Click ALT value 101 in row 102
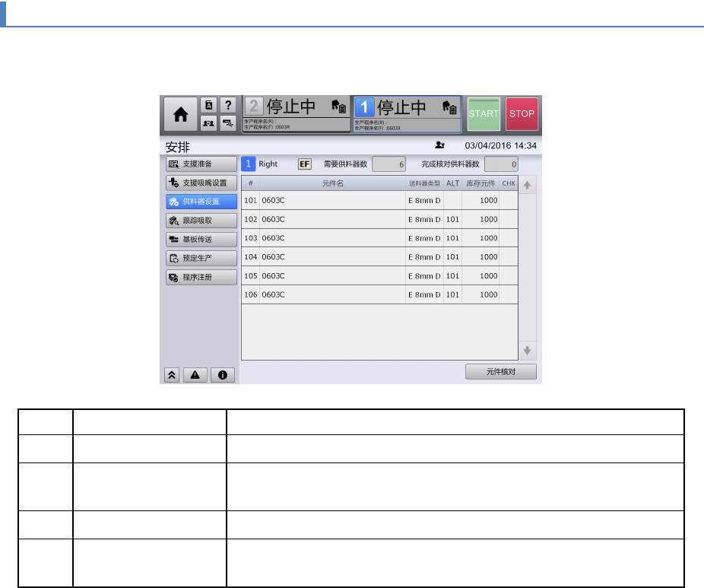This screenshot has height=588, width=704. [x=452, y=219]
